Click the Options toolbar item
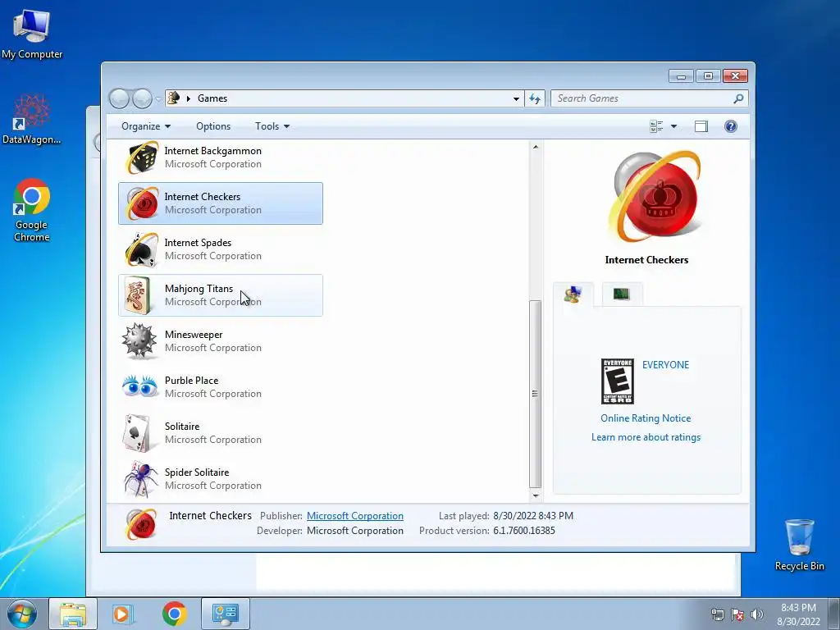Viewport: 840px width, 630px height. (x=213, y=126)
